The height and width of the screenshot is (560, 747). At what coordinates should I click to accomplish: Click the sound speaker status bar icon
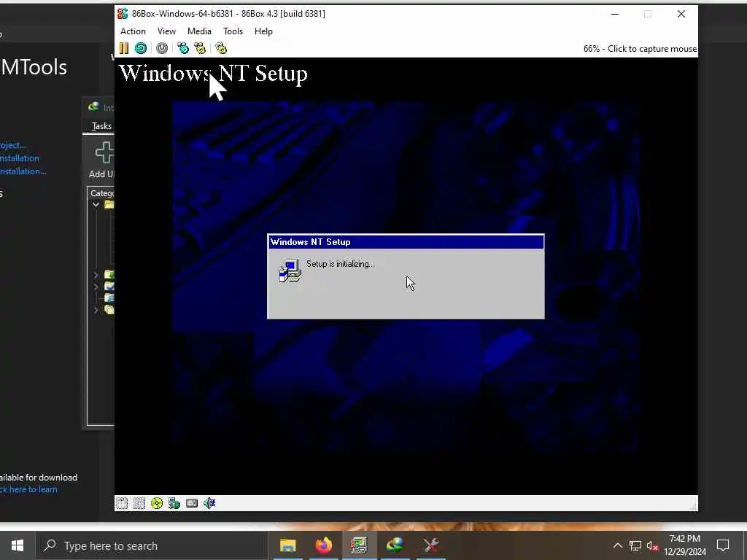(209, 503)
